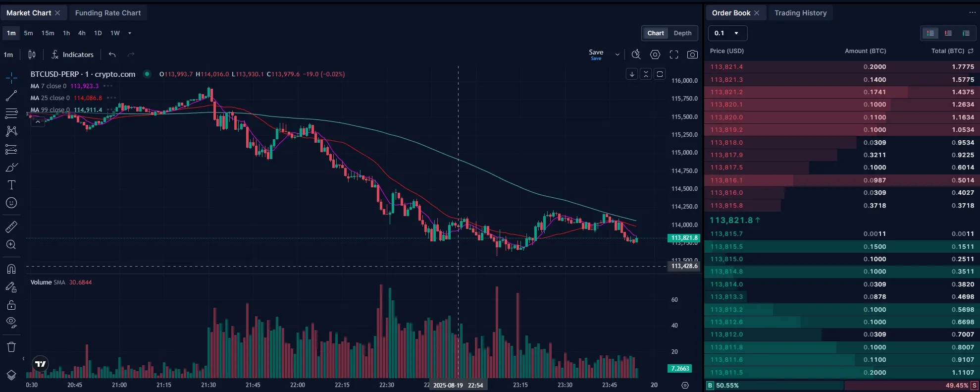Open the Trading History tab

point(800,13)
